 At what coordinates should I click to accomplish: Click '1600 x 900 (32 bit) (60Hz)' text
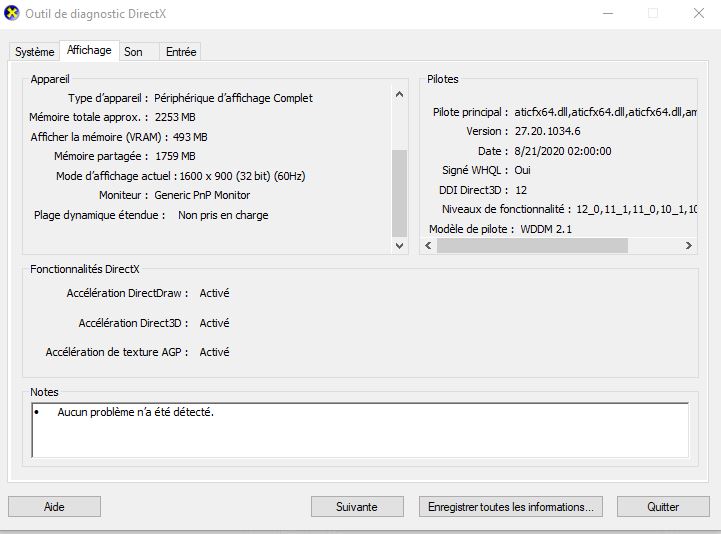[242, 176]
